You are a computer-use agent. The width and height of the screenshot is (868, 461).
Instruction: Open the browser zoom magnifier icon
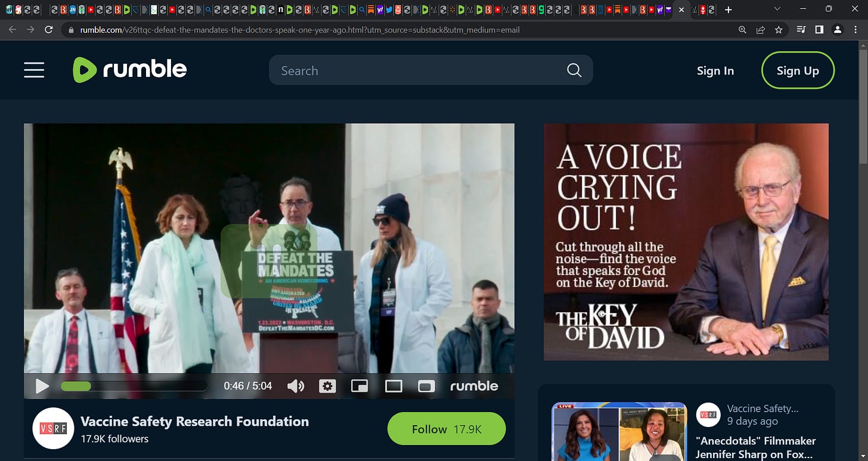coord(742,30)
